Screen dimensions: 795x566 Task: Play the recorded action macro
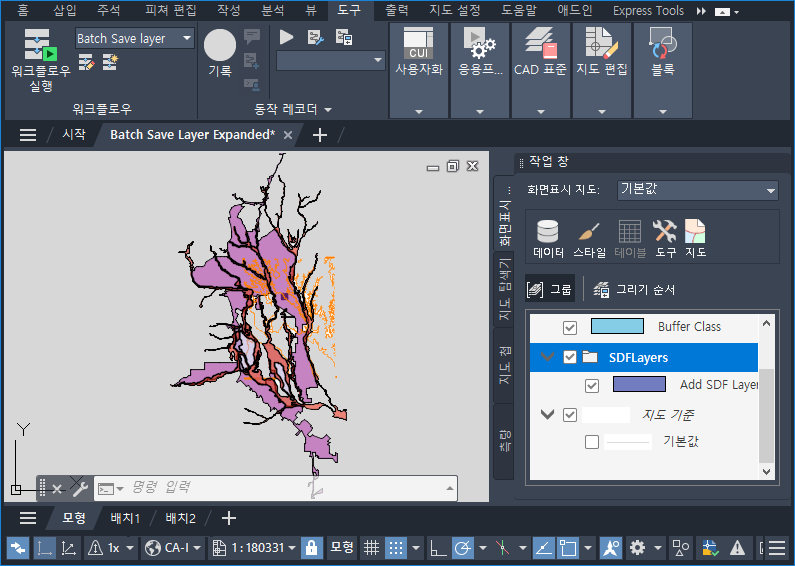pyautogui.click(x=286, y=37)
